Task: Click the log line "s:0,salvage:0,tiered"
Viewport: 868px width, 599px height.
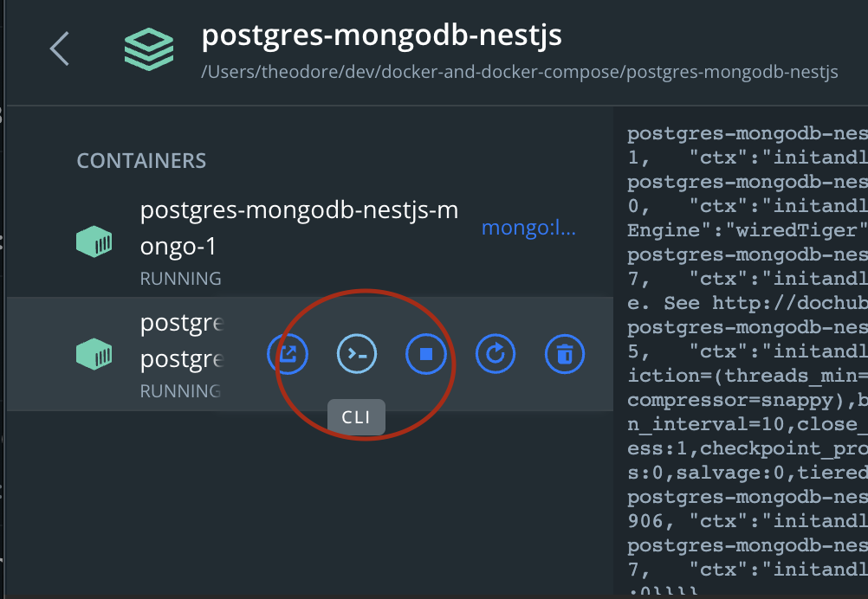Action: 748,473
